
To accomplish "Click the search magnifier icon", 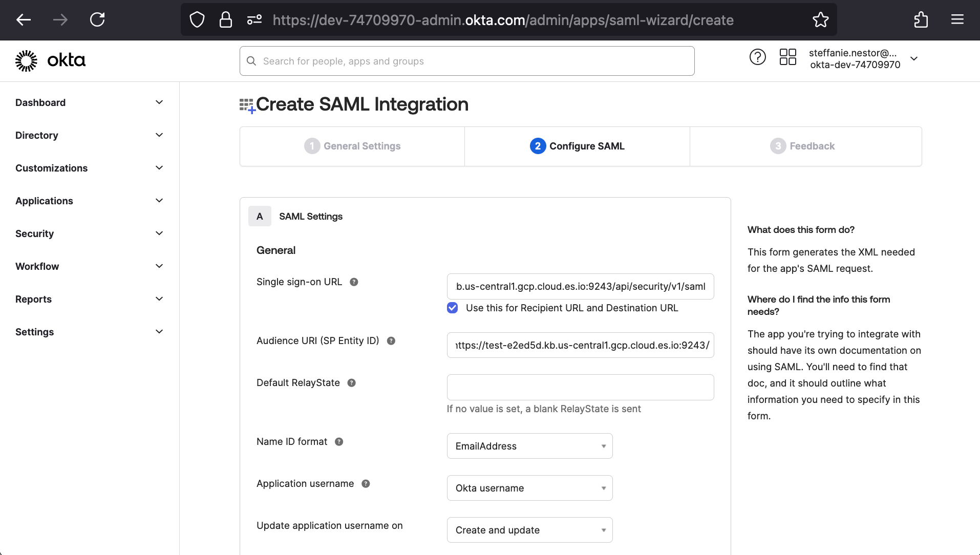I will click(251, 61).
